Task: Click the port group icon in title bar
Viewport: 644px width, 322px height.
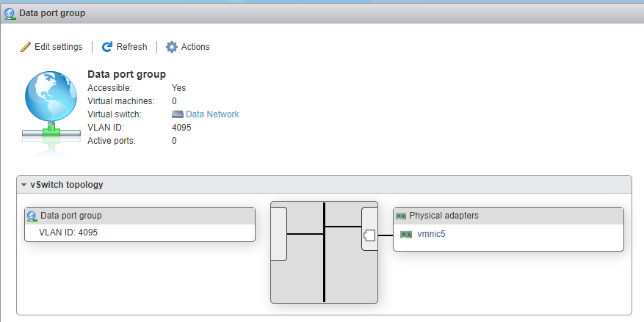Action: (x=10, y=12)
